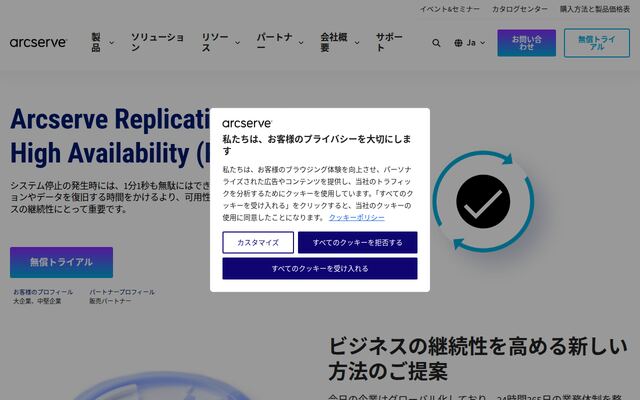The width and height of the screenshot is (640, 400).
Task: Click すべてのクッキーを拒否する button
Action: tap(358, 242)
